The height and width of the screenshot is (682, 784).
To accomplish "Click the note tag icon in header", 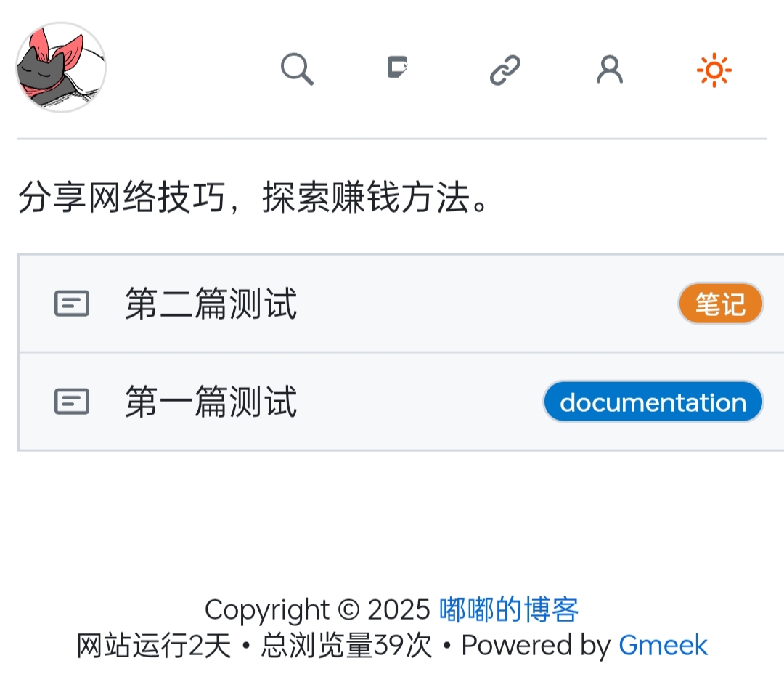I will tap(398, 67).
